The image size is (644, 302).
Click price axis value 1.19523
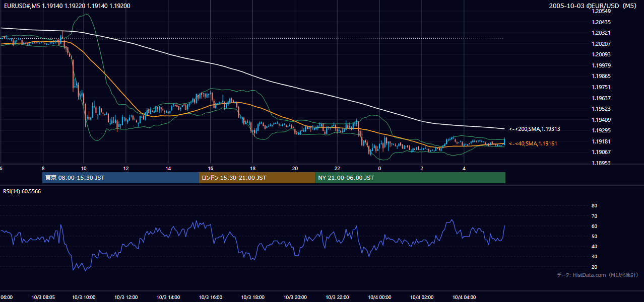click(601, 109)
